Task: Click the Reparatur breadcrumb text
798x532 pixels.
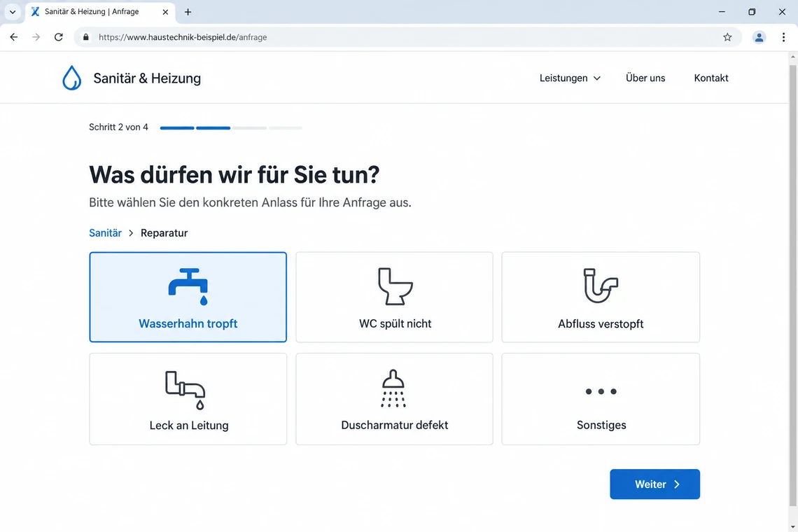Action: pos(164,232)
